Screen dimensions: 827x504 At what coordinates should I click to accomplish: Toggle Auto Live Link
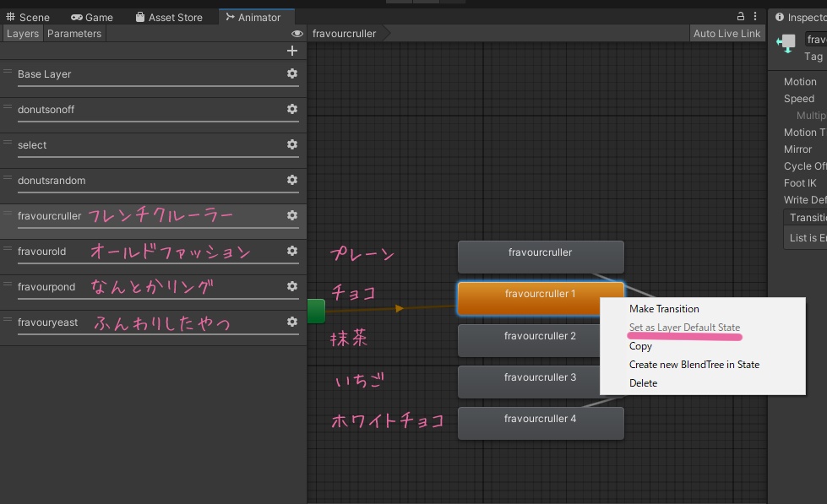coord(726,33)
